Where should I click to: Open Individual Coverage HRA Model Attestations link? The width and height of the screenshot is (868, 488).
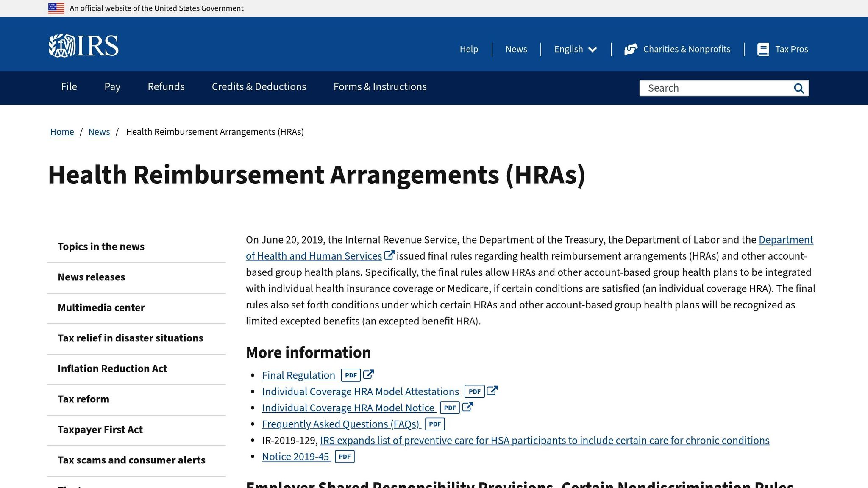pos(361,392)
